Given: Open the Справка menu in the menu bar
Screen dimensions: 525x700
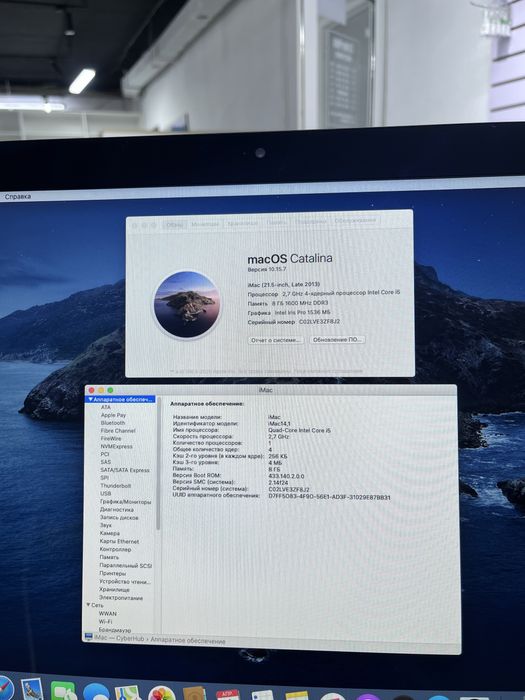Looking at the screenshot, I should [x=18, y=196].
